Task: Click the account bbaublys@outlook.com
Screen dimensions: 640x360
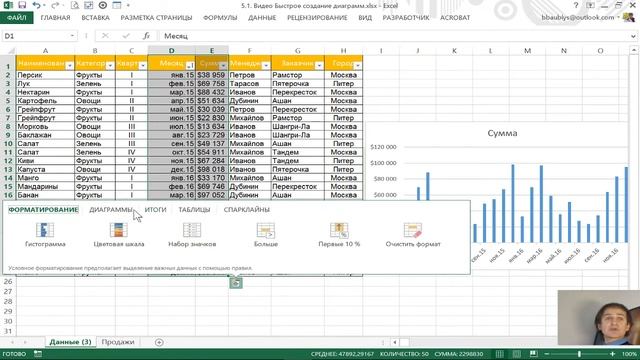Action: click(578, 18)
